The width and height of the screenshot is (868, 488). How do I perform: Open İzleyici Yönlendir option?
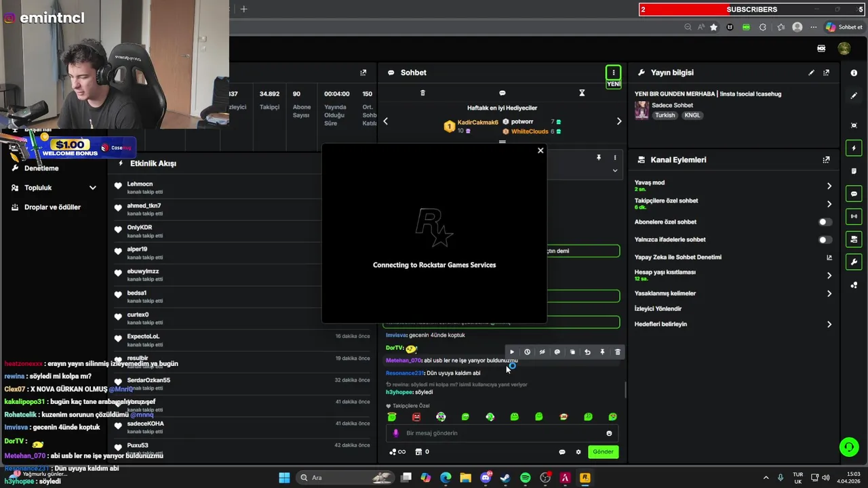pos(658,308)
